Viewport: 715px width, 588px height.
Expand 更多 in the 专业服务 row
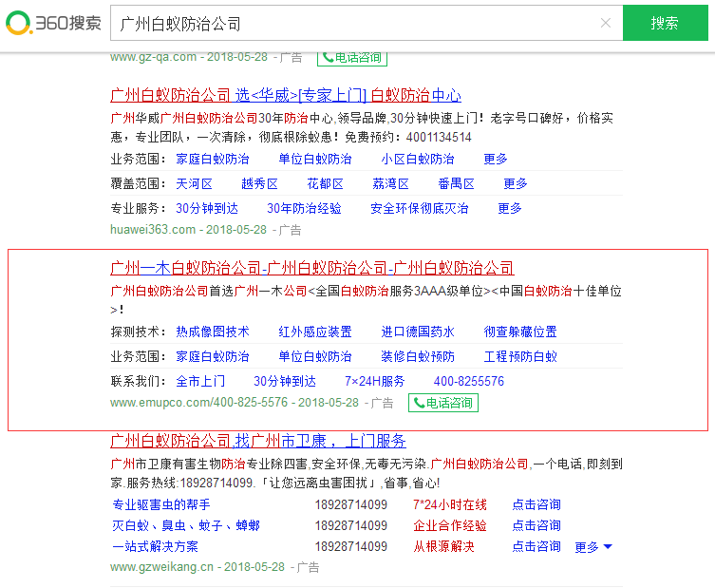click(x=510, y=208)
